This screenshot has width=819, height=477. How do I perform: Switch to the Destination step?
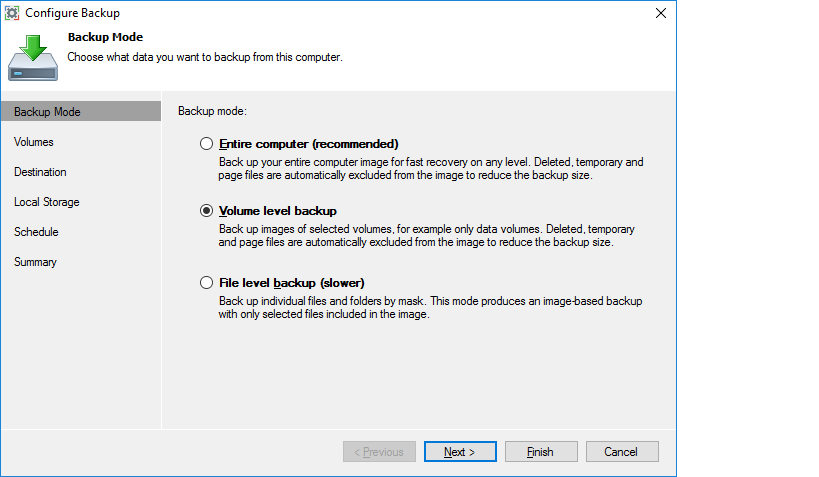pyautogui.click(x=40, y=172)
